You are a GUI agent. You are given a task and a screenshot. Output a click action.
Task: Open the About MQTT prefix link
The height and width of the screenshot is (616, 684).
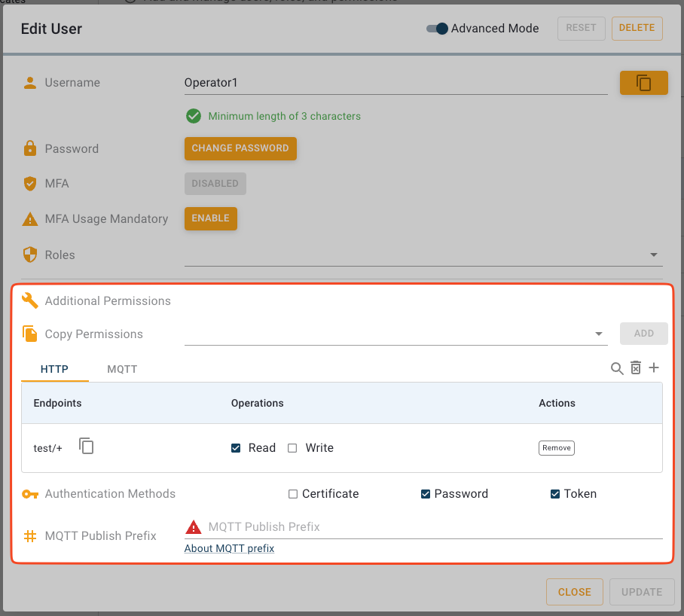coord(229,548)
